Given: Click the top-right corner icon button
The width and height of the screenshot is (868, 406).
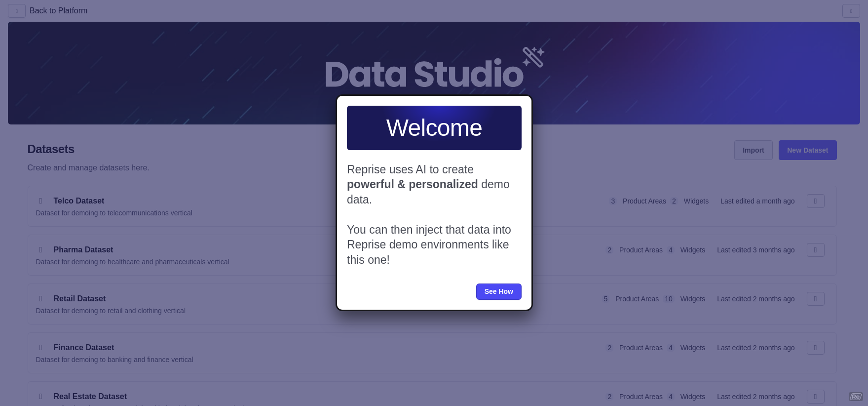Looking at the screenshot, I should coord(851,11).
